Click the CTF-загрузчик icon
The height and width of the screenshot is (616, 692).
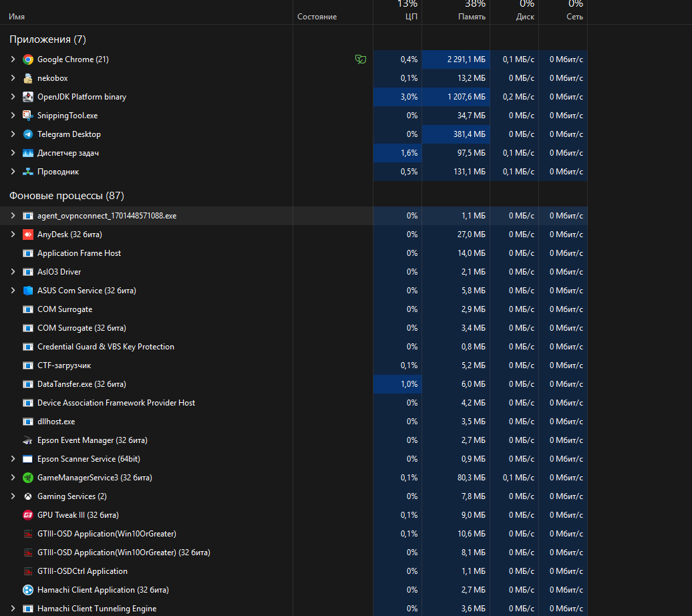(x=28, y=365)
